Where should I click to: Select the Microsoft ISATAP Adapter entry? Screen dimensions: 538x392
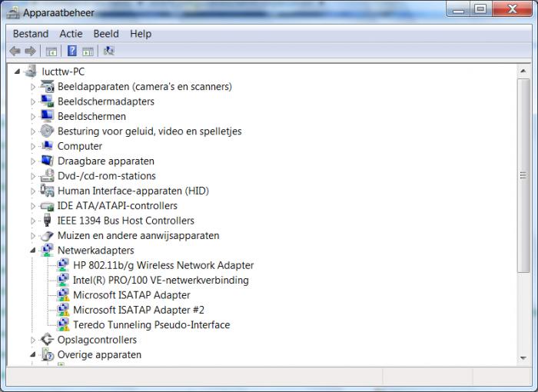coord(131,295)
